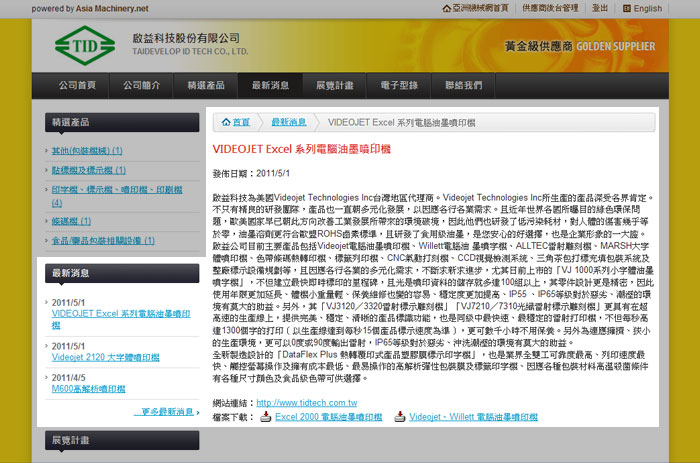Click 首頁 breadcrumb link
This screenshot has height=463, width=700.
241,122
